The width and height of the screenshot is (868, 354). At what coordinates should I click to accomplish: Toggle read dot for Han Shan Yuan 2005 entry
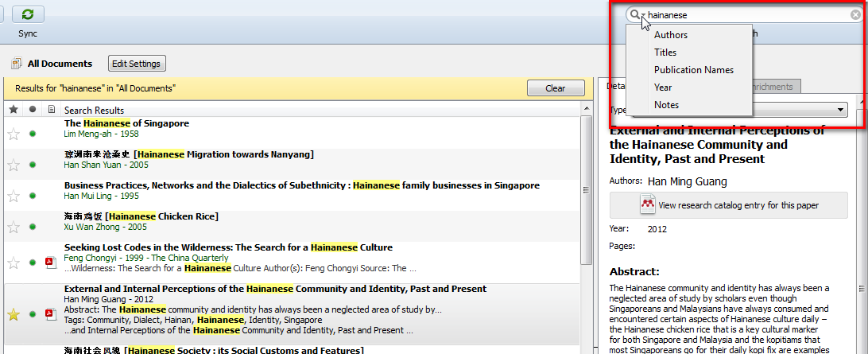pos(33,165)
